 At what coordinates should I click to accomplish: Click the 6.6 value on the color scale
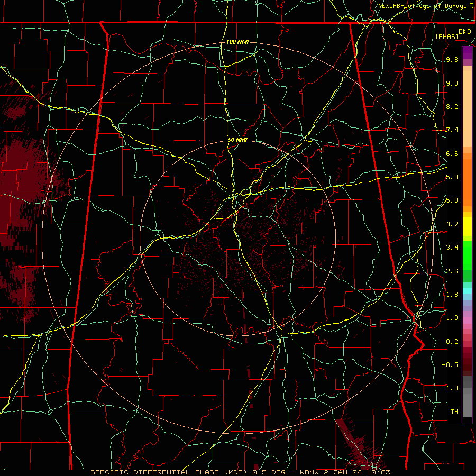[x=452, y=154]
